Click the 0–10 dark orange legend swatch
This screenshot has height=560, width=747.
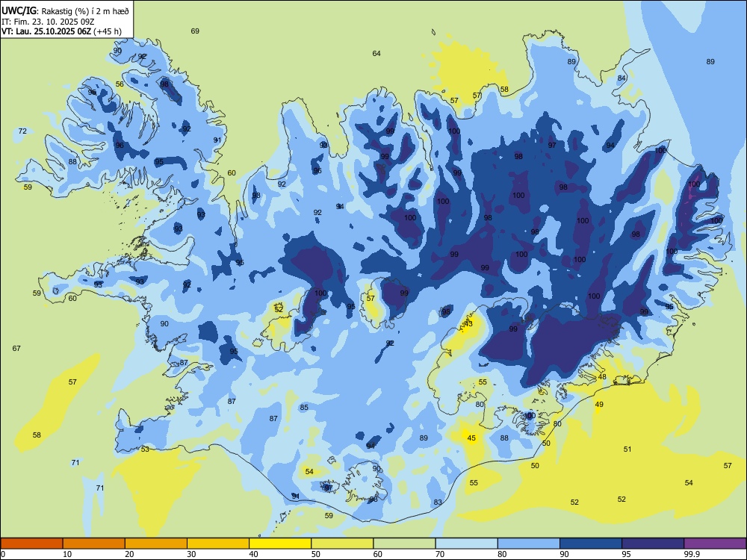31,544
